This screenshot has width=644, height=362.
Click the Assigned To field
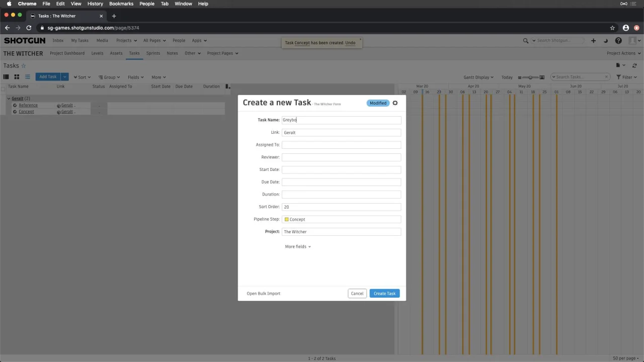coord(341,145)
